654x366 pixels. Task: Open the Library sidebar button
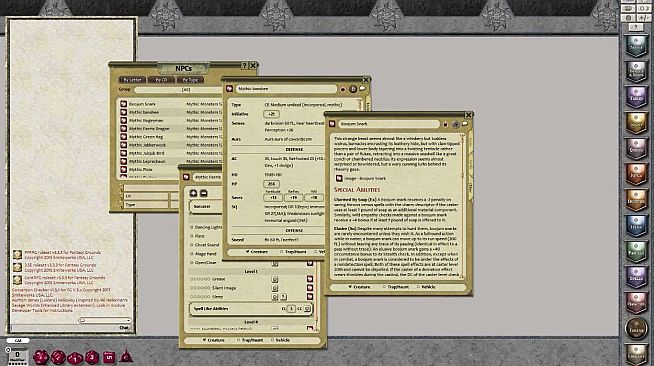tap(636, 354)
